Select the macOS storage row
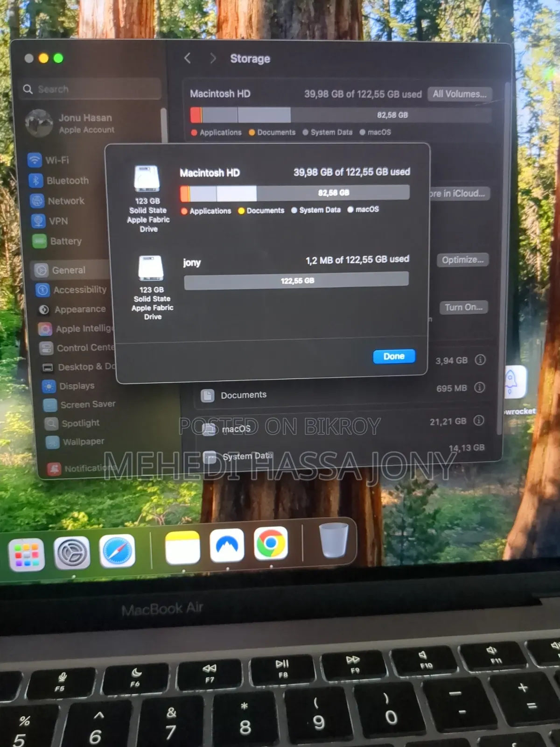This screenshot has height=747, width=560. [343, 426]
